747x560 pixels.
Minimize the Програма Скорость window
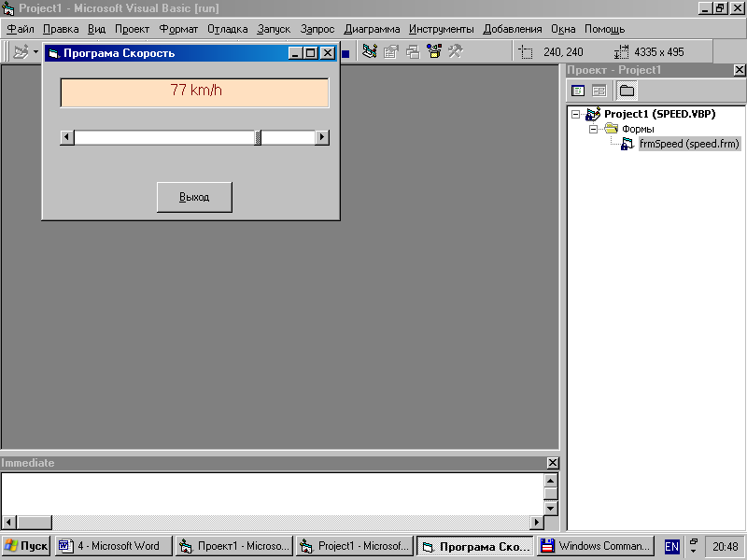click(295, 53)
